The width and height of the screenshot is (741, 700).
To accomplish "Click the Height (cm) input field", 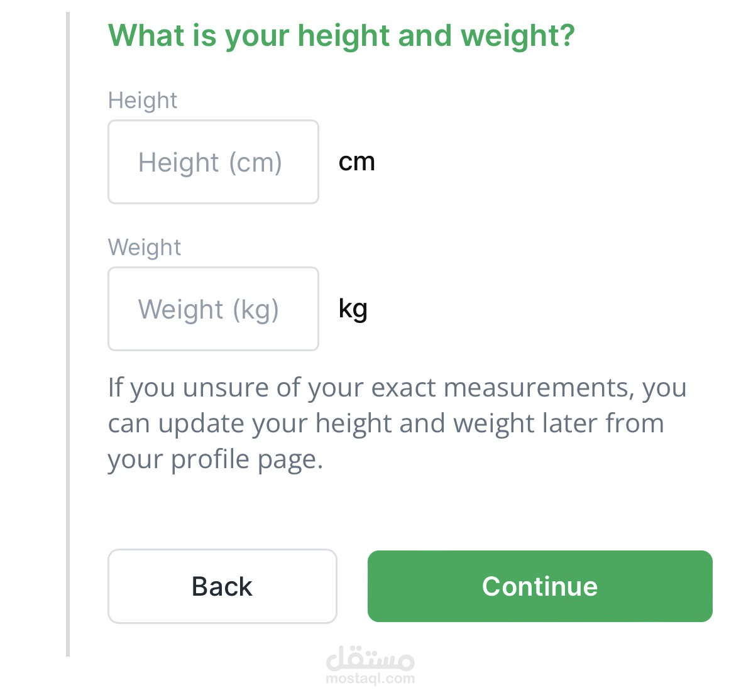I will pos(213,162).
